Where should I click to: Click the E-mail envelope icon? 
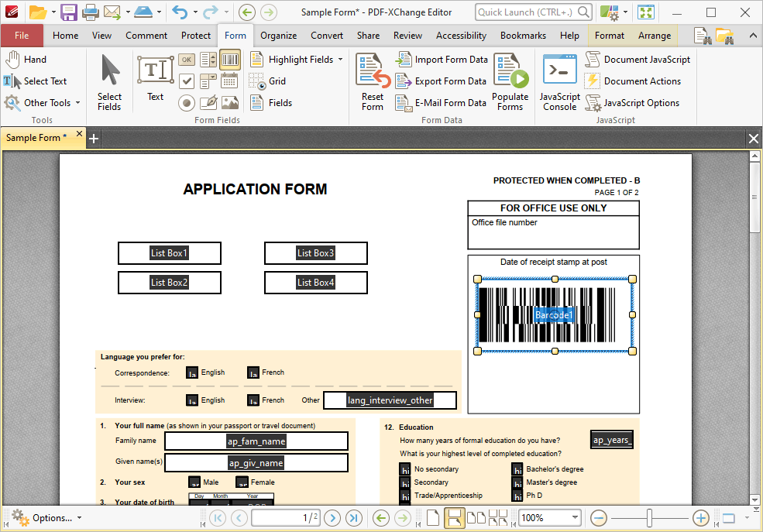coord(112,12)
